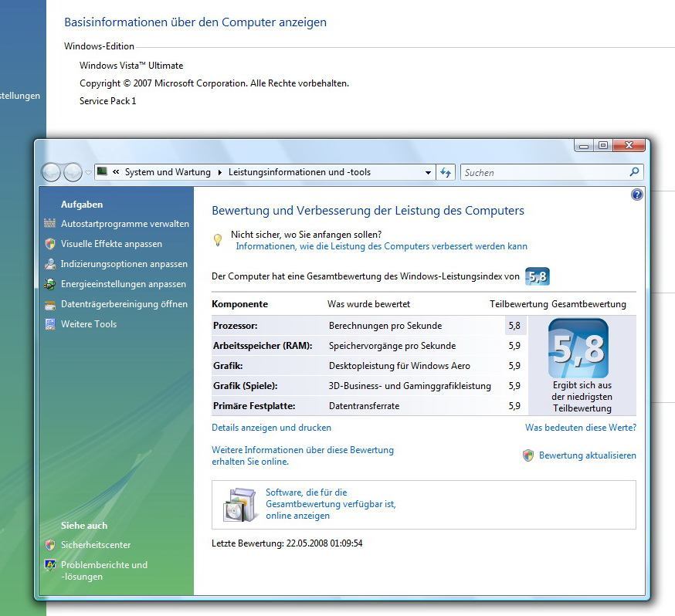Click the refresh arrows button next to address bar
The image size is (675, 616).
pos(446,172)
